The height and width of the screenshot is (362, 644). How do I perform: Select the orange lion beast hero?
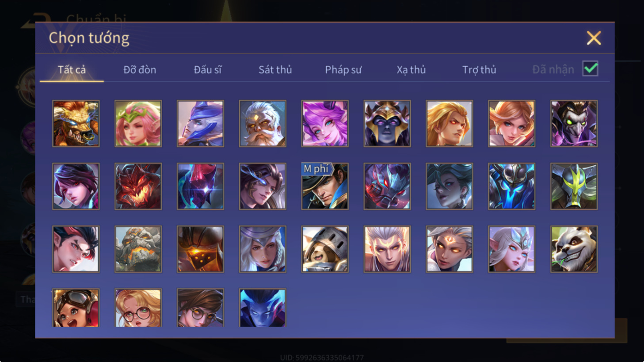[x=76, y=123]
